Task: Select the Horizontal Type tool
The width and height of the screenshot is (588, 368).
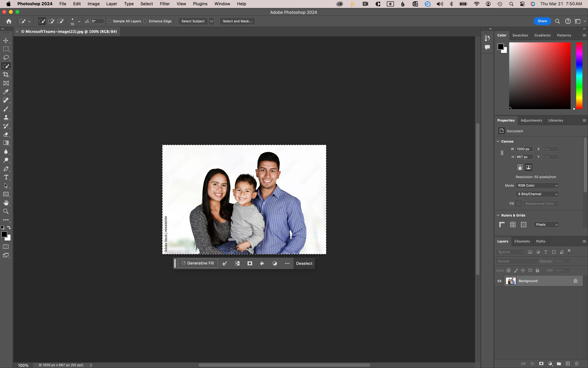Action: [6, 177]
